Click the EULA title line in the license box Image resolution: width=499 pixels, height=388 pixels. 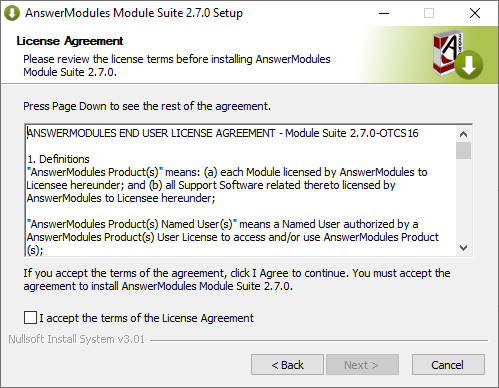[x=223, y=133]
